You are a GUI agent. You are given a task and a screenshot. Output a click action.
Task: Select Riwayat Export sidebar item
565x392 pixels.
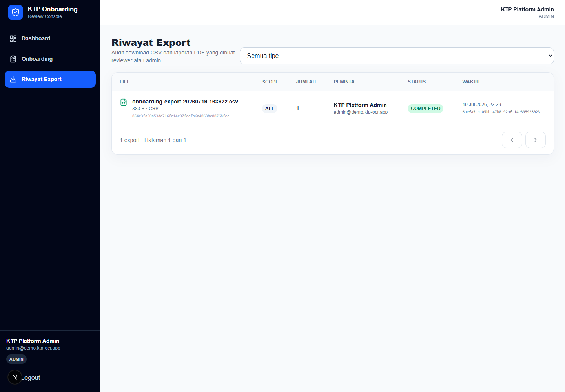(50, 79)
